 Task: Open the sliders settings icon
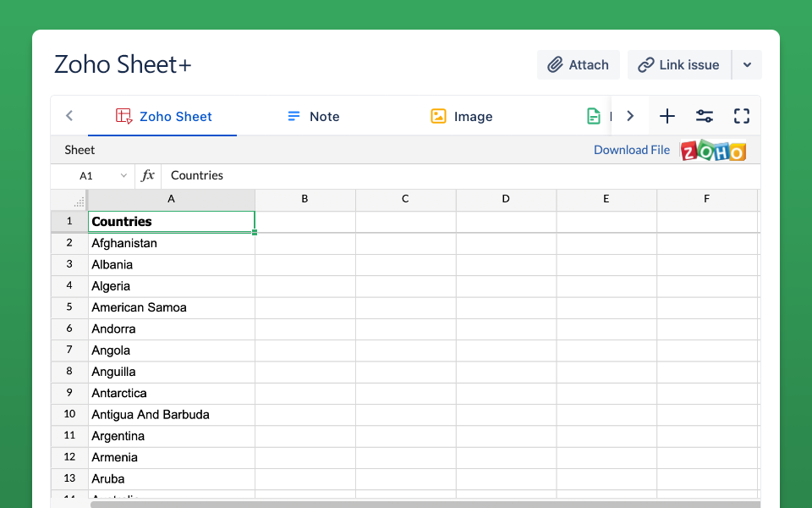click(x=705, y=117)
